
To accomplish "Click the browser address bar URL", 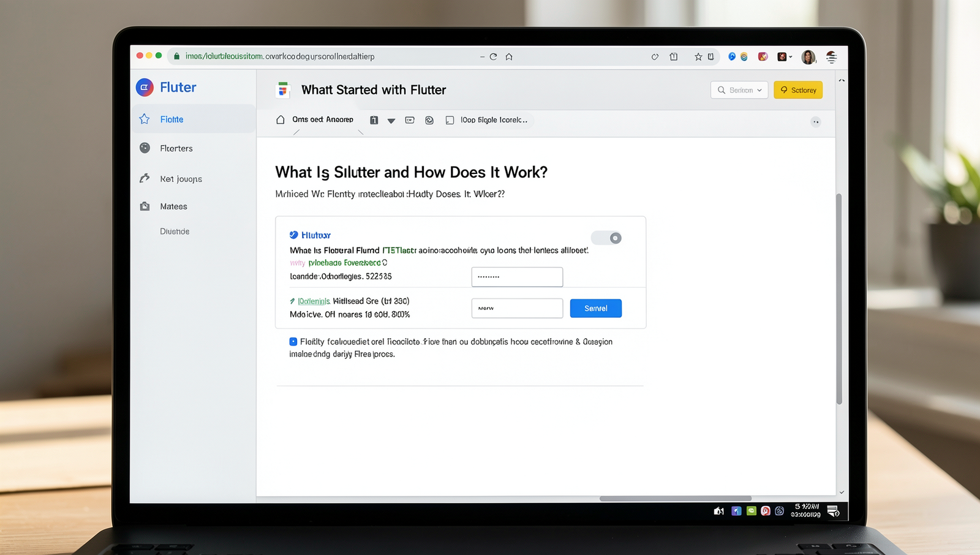I will click(280, 56).
